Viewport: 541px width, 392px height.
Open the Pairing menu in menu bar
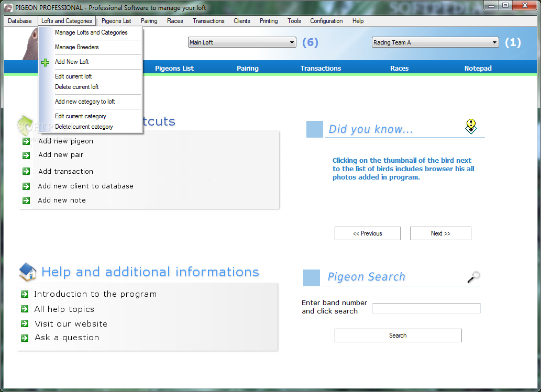tap(149, 21)
